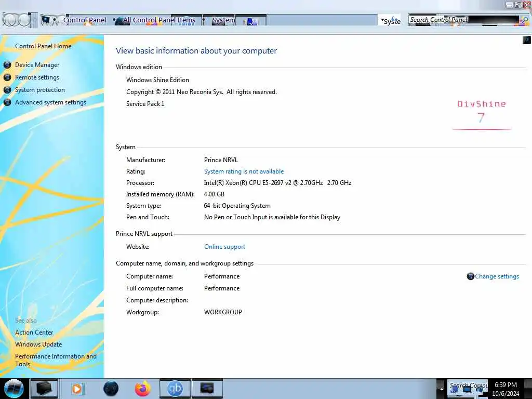Open Control Panel Home
532x399 pixels.
click(43, 46)
